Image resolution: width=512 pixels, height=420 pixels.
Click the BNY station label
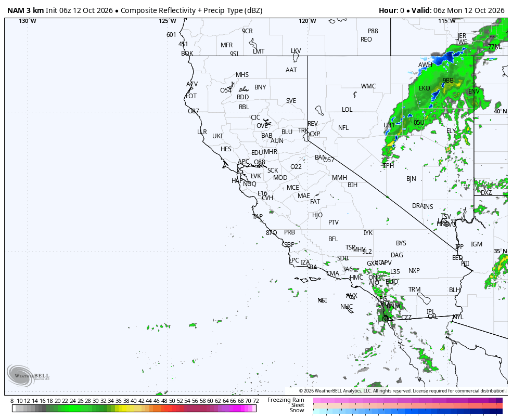260,87
